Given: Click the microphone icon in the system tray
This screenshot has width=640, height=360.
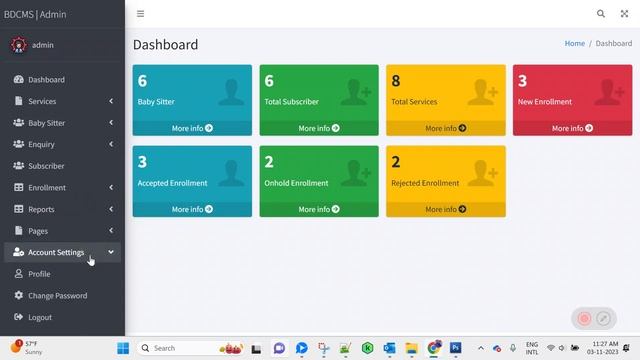Looking at the screenshot, I should coord(513,348).
